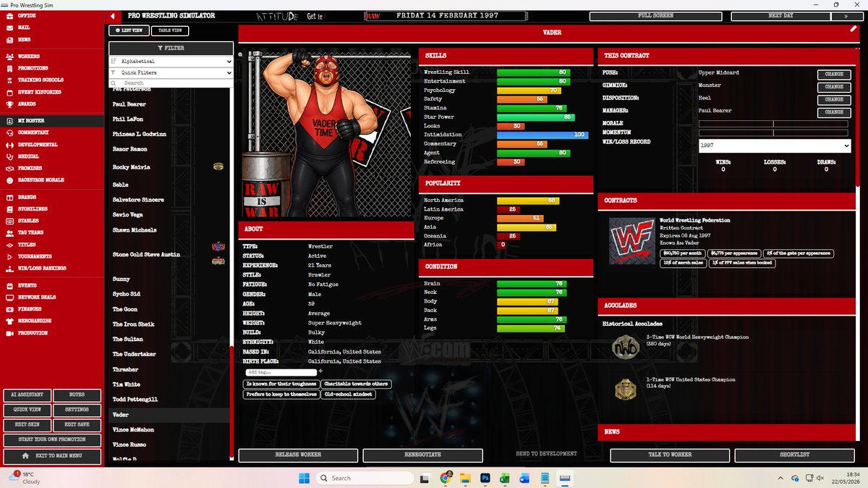This screenshot has width=868, height=488.
Task: Open Excel from the Windows taskbar
Action: pos(505,478)
